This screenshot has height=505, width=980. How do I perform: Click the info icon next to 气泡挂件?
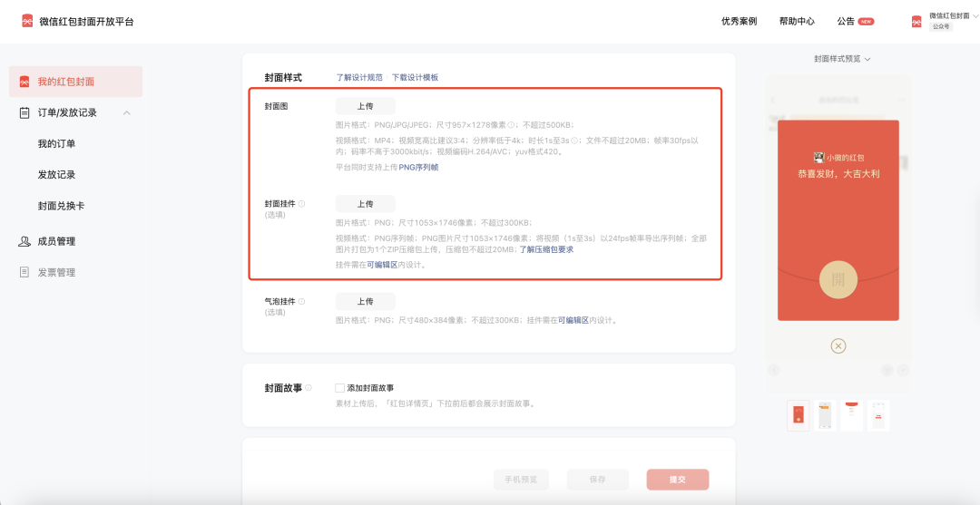click(x=302, y=301)
